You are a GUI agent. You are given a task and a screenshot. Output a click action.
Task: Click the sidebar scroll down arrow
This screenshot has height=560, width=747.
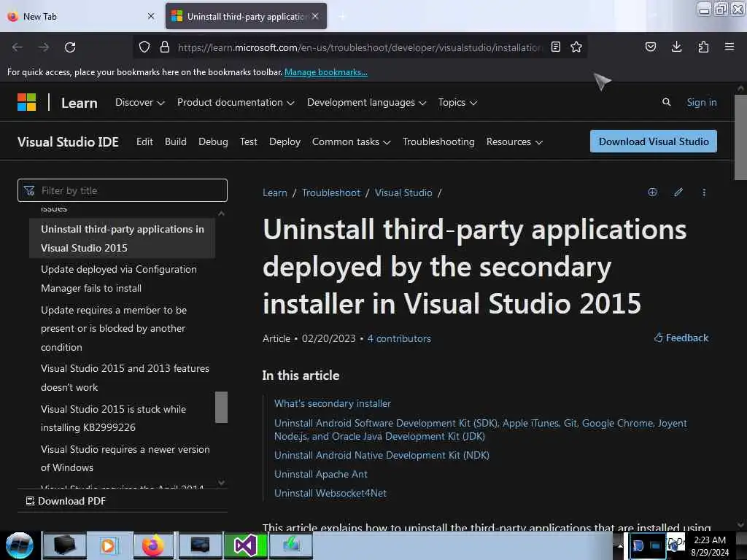(x=221, y=483)
